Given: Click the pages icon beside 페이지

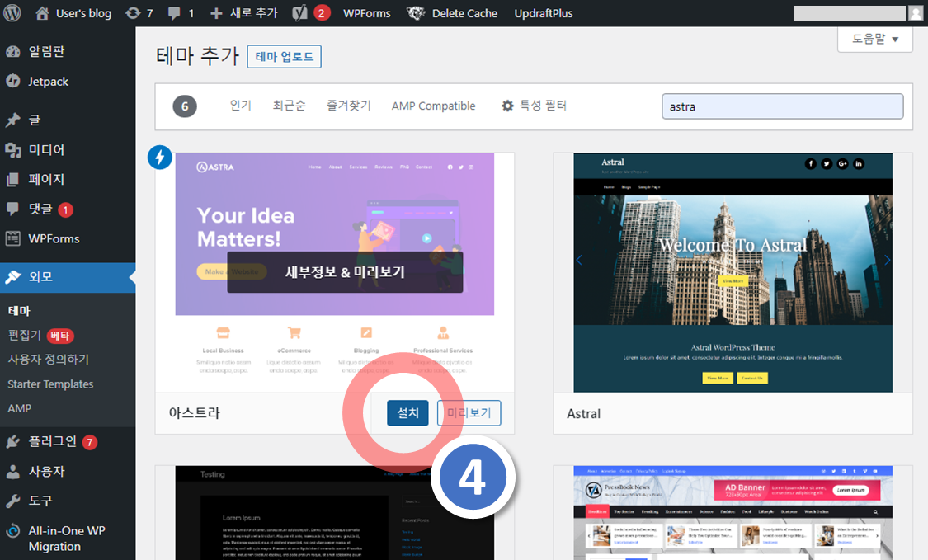Looking at the screenshot, I should tap(12, 179).
